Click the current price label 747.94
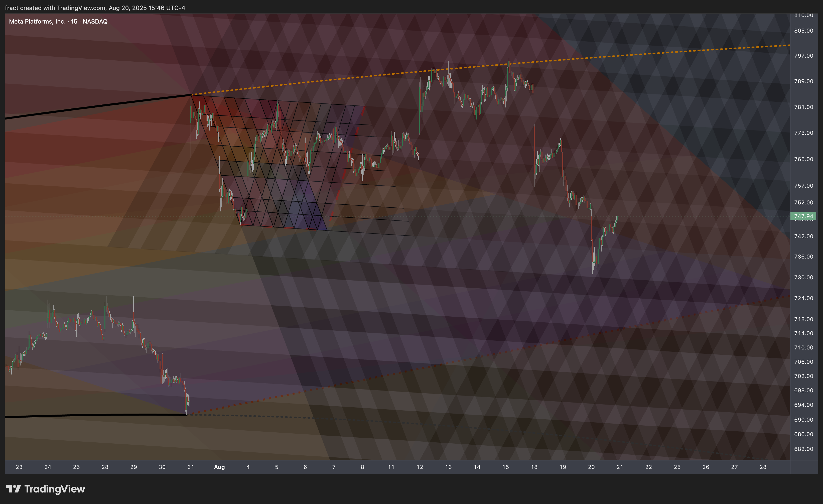Viewport: 823px width, 504px height. [803, 216]
